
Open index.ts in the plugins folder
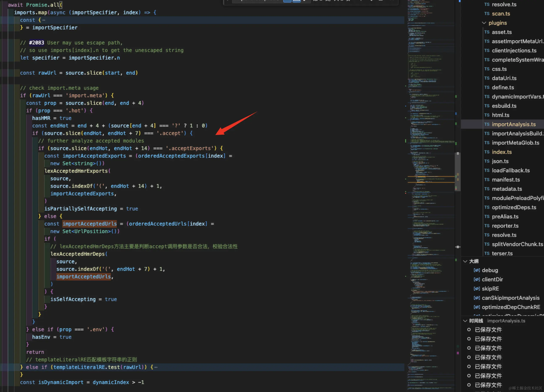click(x=501, y=152)
